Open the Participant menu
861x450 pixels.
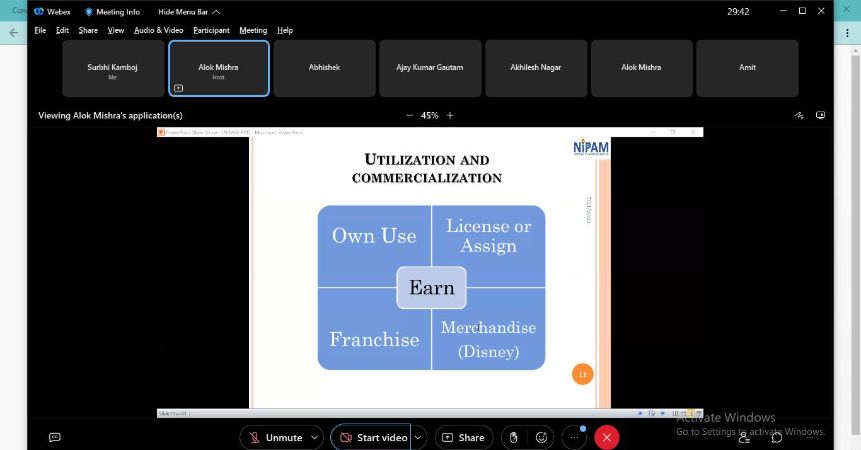211,30
